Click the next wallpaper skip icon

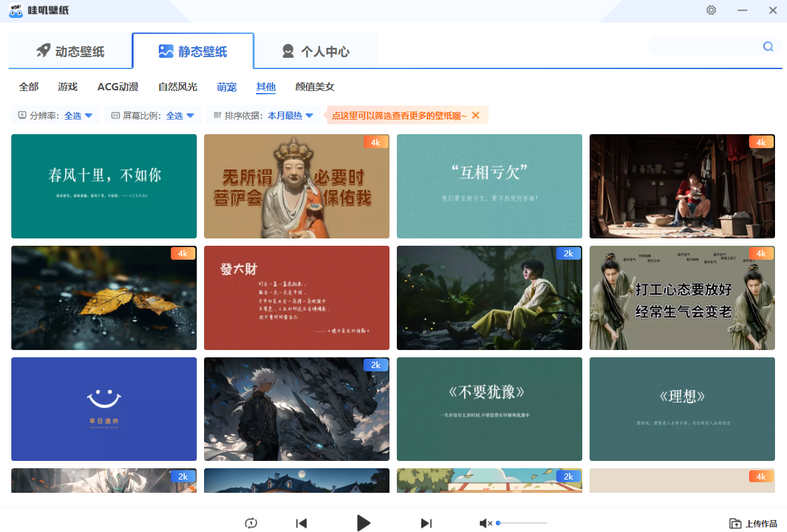pos(426,523)
